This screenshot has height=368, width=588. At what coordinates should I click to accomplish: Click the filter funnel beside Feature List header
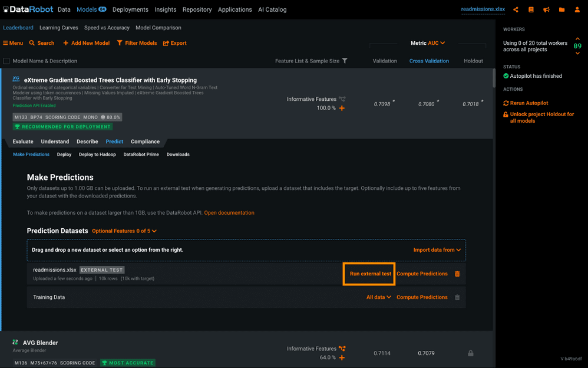point(345,61)
